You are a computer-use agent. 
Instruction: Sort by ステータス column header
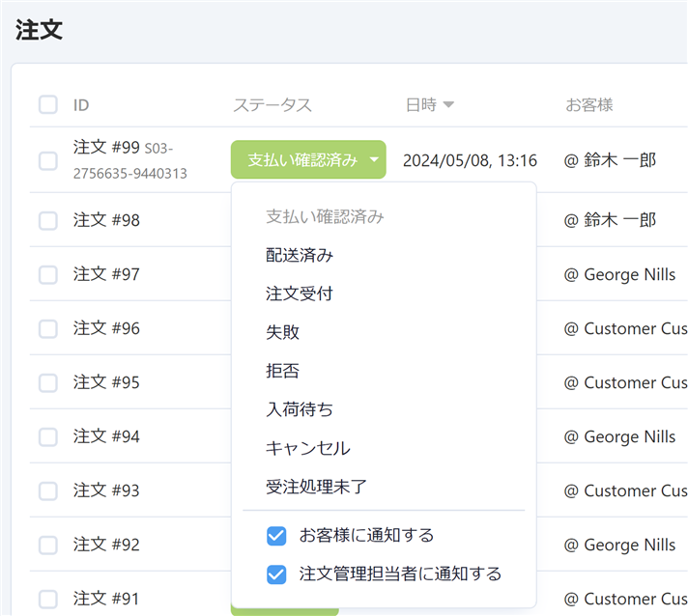point(272,105)
